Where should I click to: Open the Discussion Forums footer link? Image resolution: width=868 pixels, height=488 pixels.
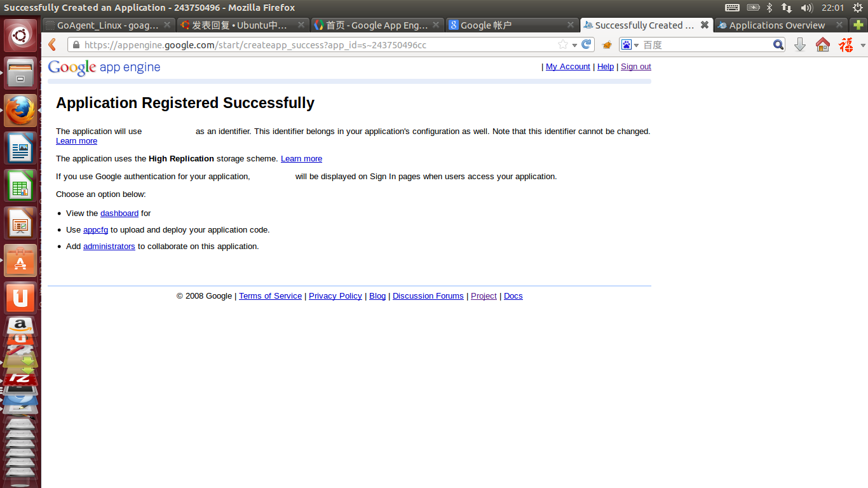coord(428,296)
